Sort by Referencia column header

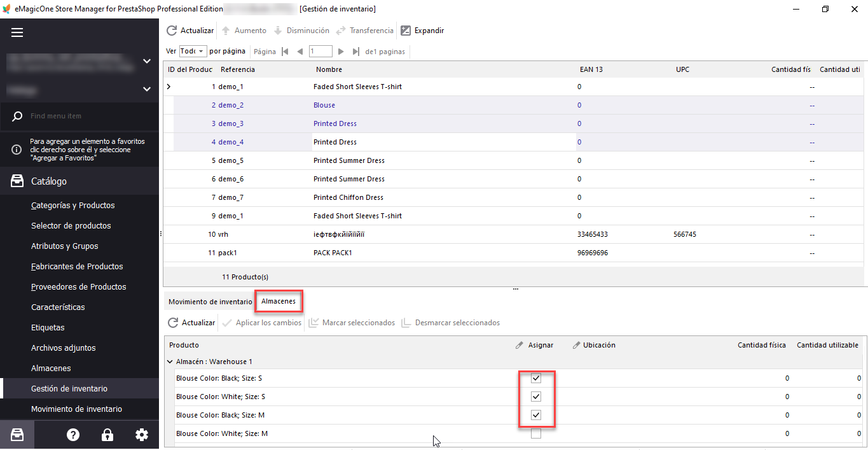[x=238, y=69]
